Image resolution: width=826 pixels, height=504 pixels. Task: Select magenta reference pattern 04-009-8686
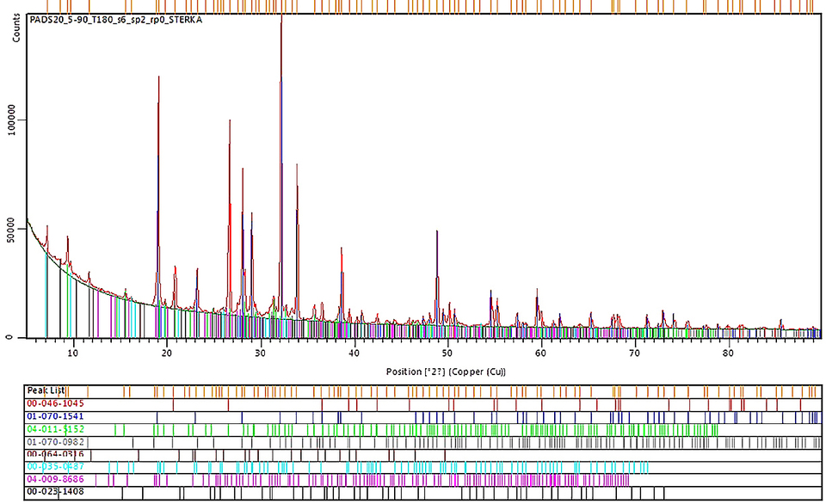point(56,480)
